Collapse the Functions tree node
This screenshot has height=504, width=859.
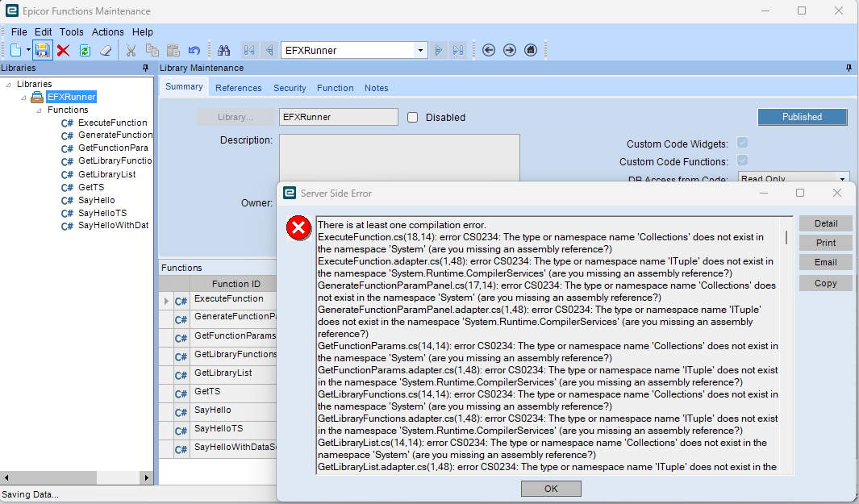click(39, 110)
